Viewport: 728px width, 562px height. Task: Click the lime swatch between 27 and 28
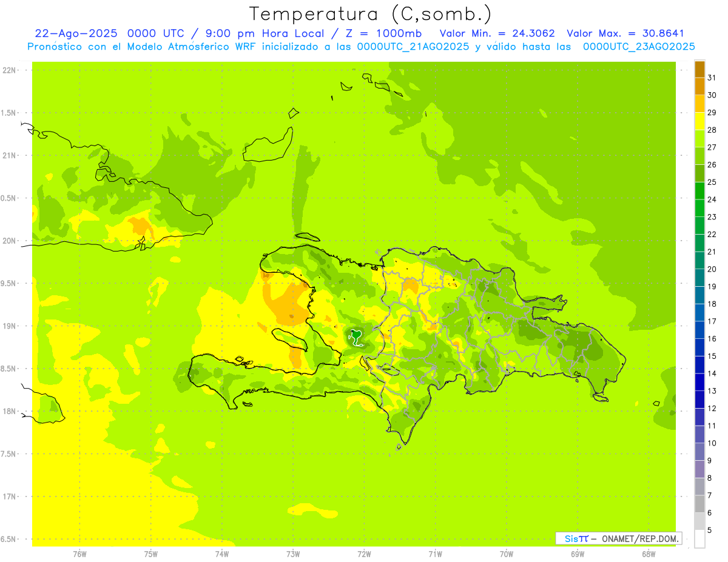[x=700, y=138]
